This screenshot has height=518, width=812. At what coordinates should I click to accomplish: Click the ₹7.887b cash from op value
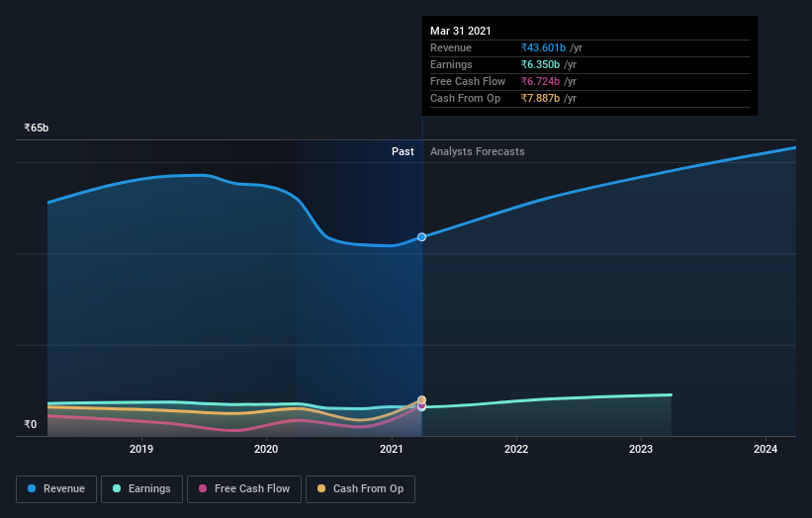coord(540,98)
